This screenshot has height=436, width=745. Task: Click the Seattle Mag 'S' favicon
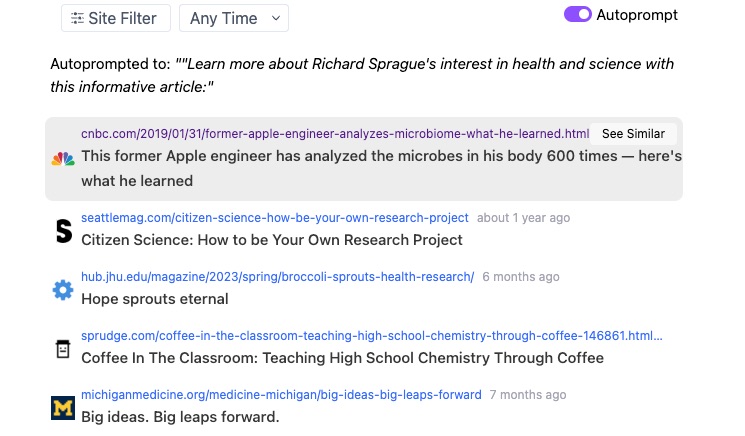coord(63,231)
